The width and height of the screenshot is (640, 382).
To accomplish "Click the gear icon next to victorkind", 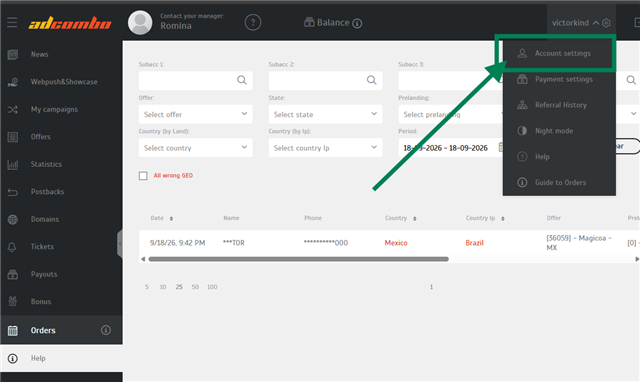I will tap(606, 23).
